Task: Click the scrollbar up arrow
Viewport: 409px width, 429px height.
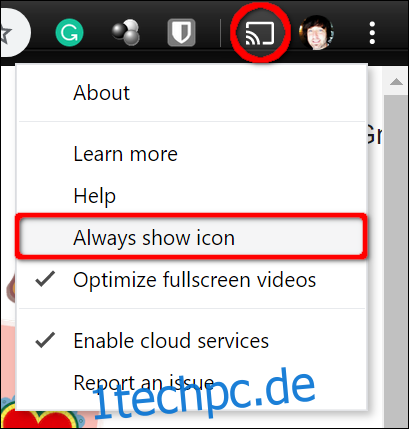Action: (396, 82)
